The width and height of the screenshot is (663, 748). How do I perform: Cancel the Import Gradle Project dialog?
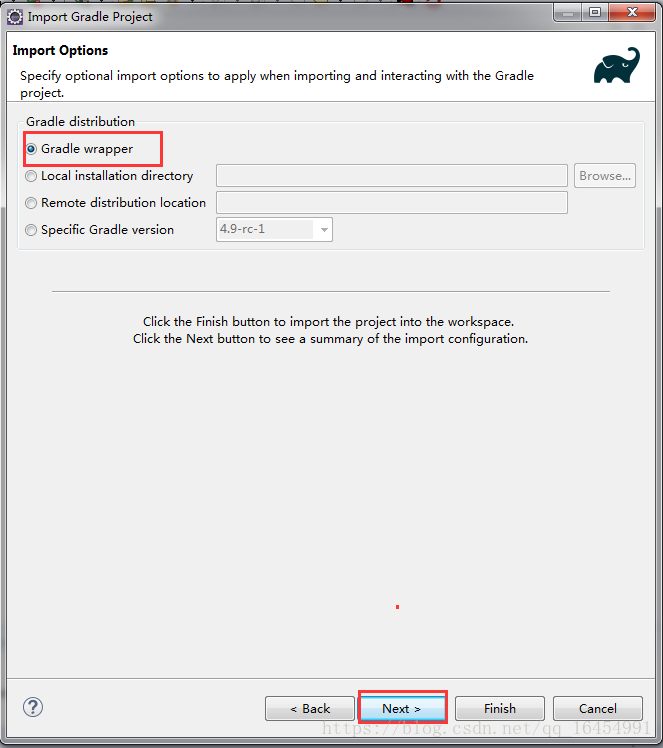[598, 708]
